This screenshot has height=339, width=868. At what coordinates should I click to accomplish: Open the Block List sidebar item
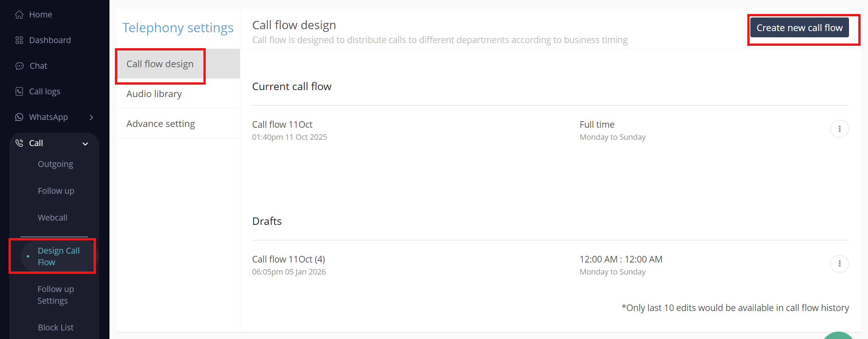point(56,328)
